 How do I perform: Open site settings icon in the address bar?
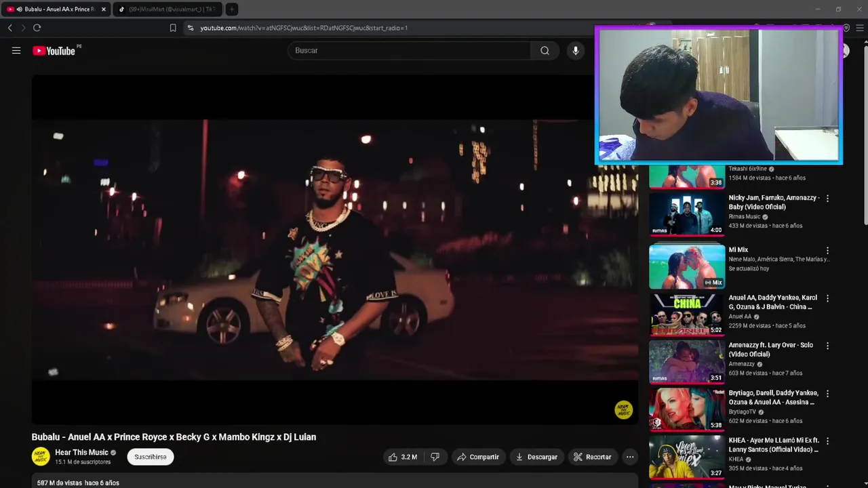coord(191,28)
